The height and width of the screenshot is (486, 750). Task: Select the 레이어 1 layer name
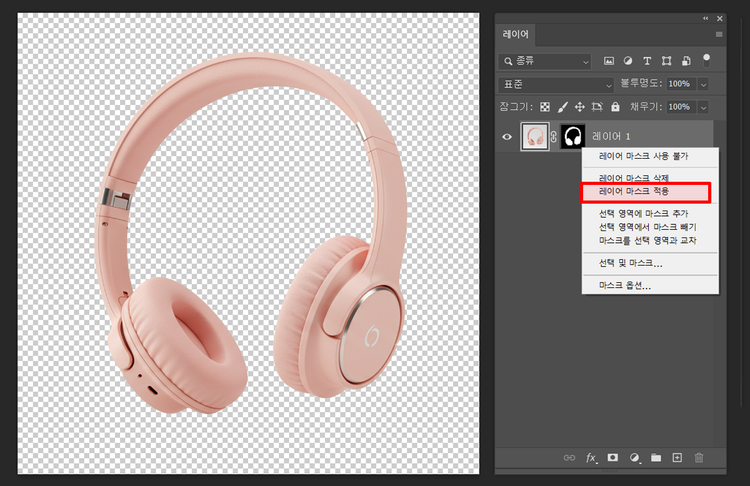coord(611,137)
